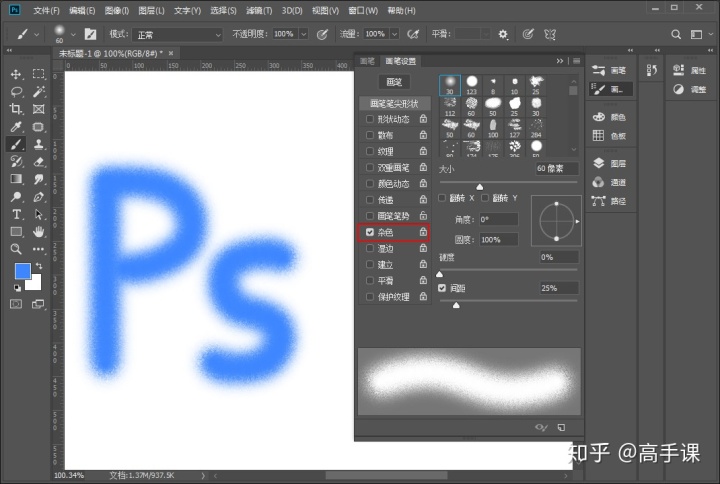
Task: Select 画笔笔尖形状 section
Action: (x=394, y=103)
